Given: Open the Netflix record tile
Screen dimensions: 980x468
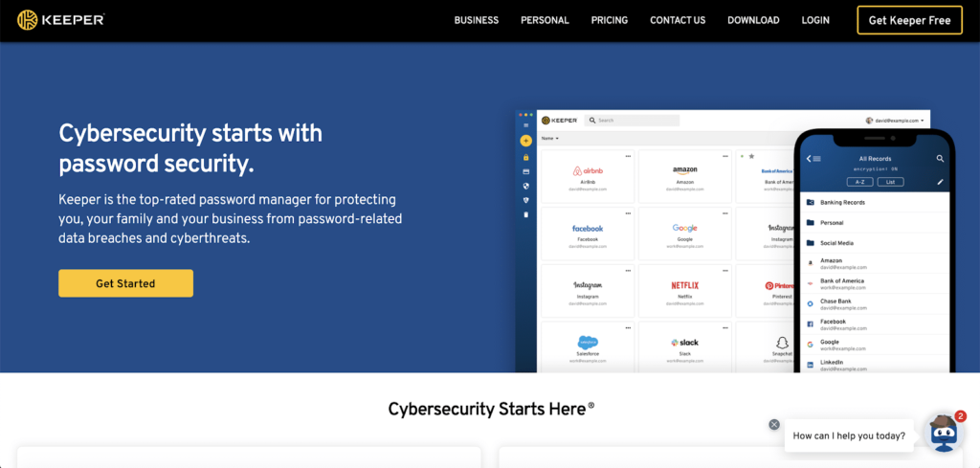Looking at the screenshot, I should pyautogui.click(x=684, y=290).
